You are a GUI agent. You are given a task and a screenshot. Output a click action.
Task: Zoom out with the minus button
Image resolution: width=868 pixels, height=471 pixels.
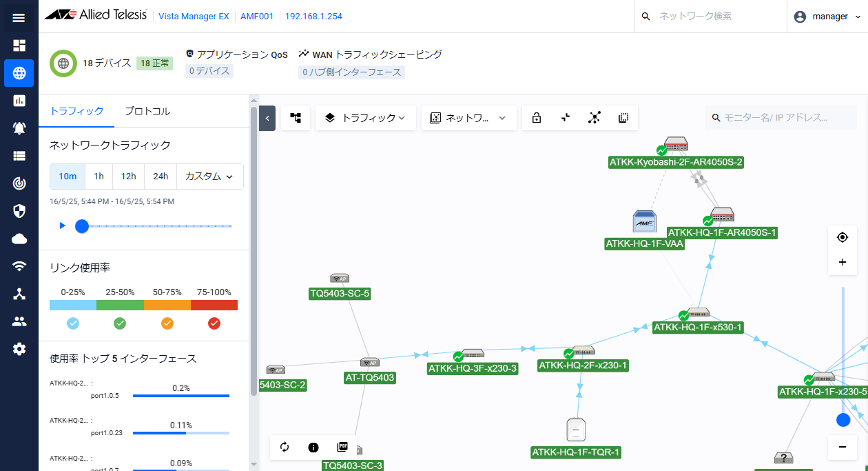point(842,447)
